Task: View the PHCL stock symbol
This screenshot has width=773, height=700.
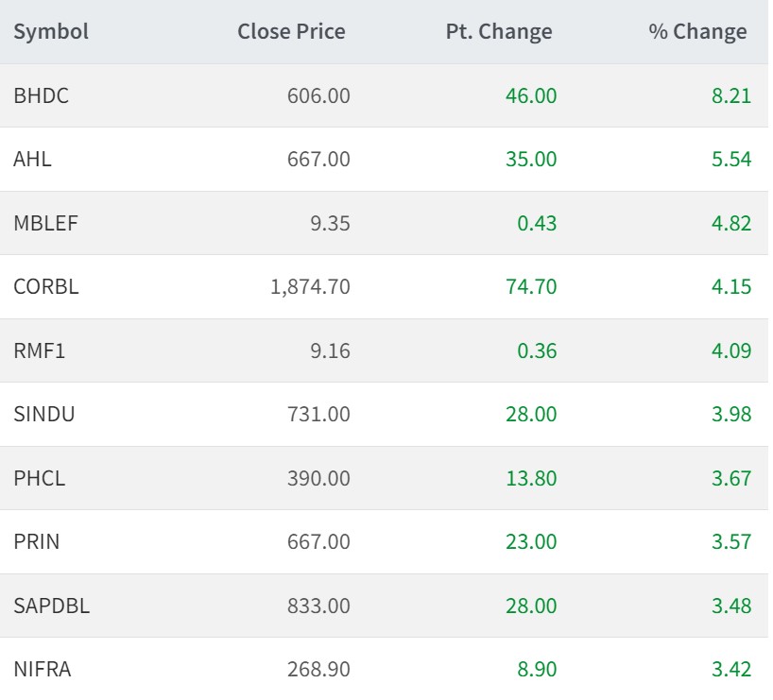Action: click(x=40, y=478)
